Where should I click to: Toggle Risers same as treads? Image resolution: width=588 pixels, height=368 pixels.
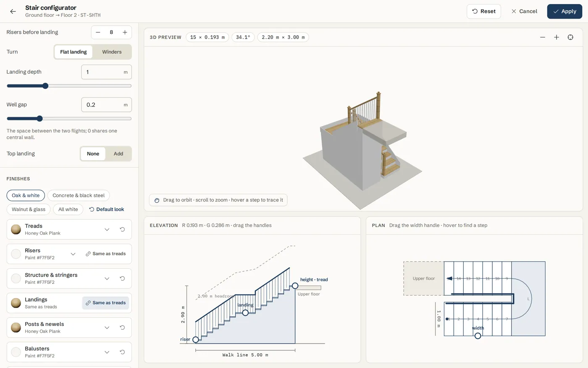(x=105, y=254)
